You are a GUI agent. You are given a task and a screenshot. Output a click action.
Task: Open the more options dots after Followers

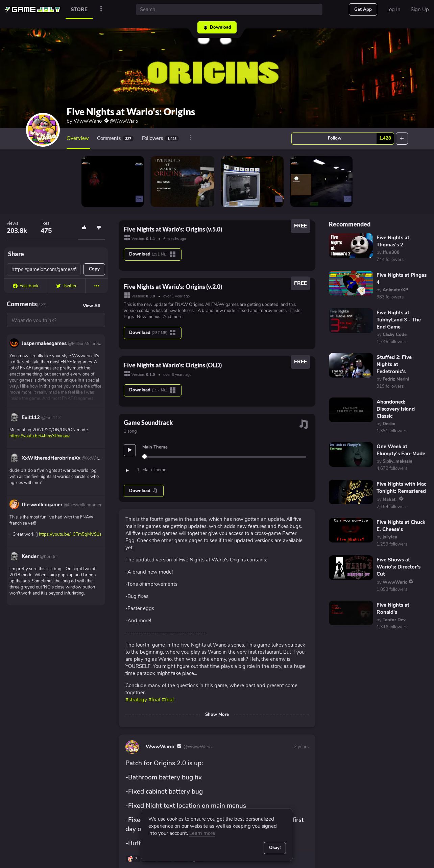tap(191, 138)
